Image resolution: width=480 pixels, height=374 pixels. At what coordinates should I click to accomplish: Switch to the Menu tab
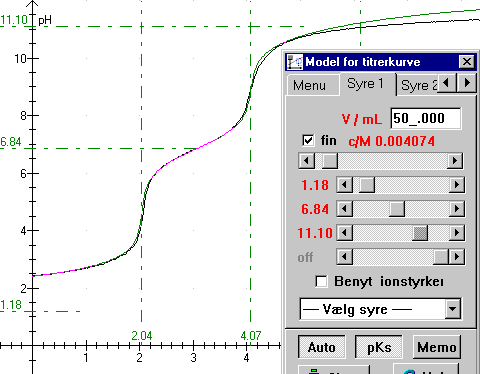[309, 85]
